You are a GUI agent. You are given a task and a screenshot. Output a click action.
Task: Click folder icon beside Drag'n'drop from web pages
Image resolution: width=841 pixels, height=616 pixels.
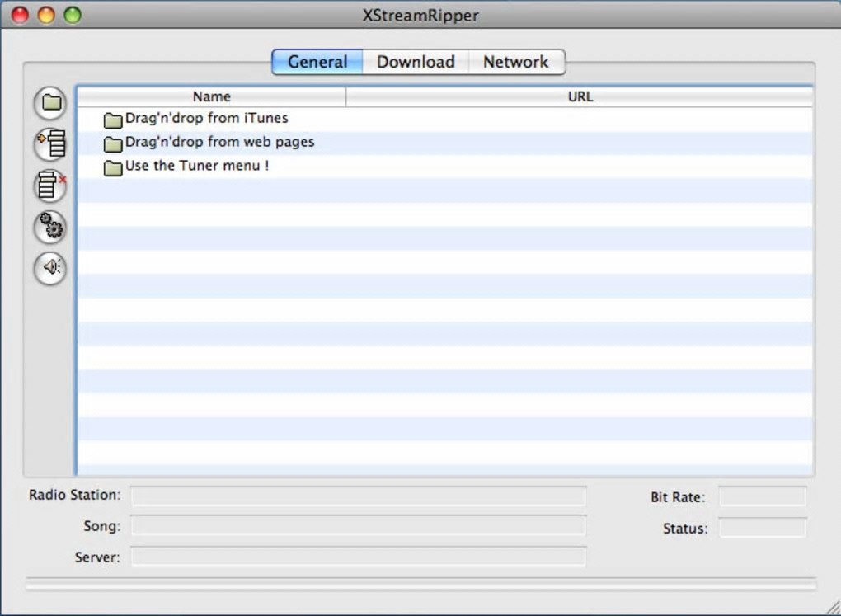point(113,143)
